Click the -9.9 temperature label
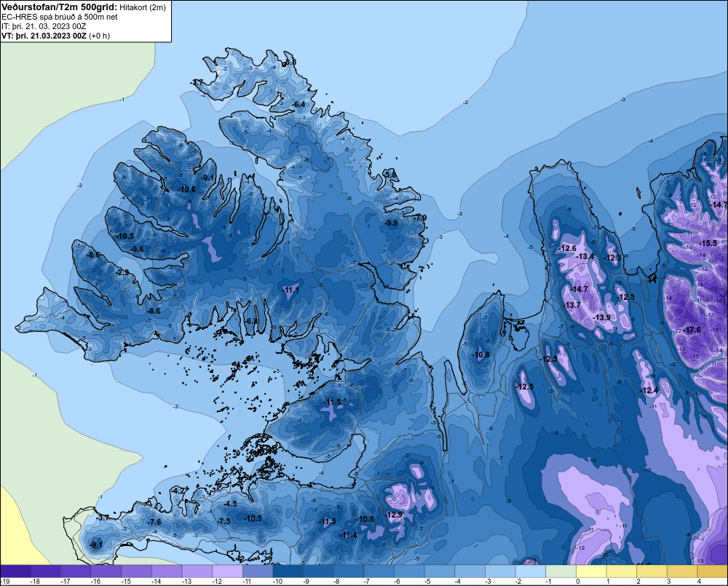728x586 pixels. click(x=391, y=223)
